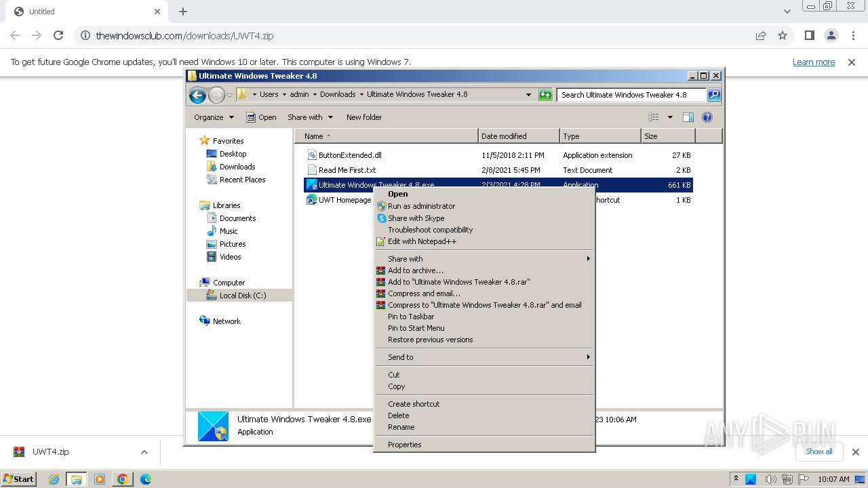This screenshot has width=868, height=488.
Task: Choose Pin to Taskbar
Action: click(485, 317)
